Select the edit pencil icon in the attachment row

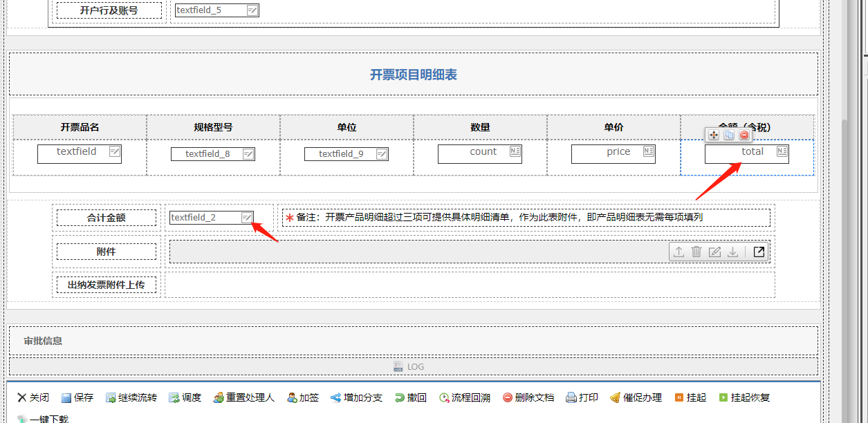[714, 252]
